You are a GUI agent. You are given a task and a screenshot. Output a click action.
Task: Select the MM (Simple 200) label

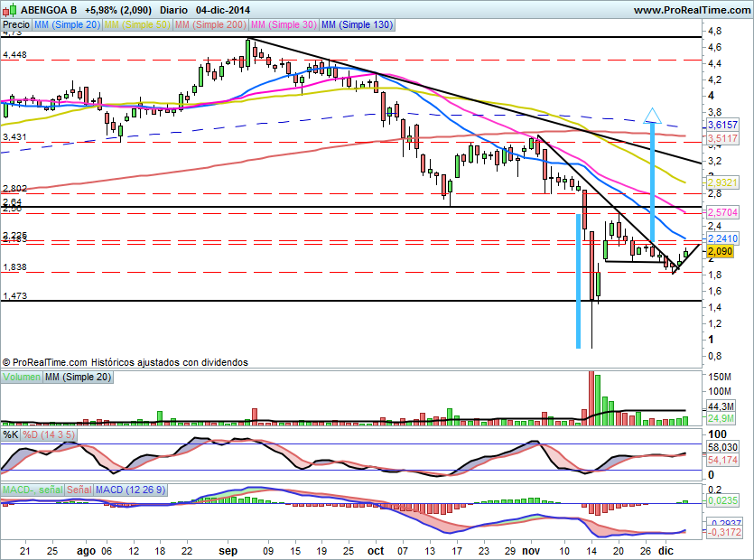click(211, 25)
